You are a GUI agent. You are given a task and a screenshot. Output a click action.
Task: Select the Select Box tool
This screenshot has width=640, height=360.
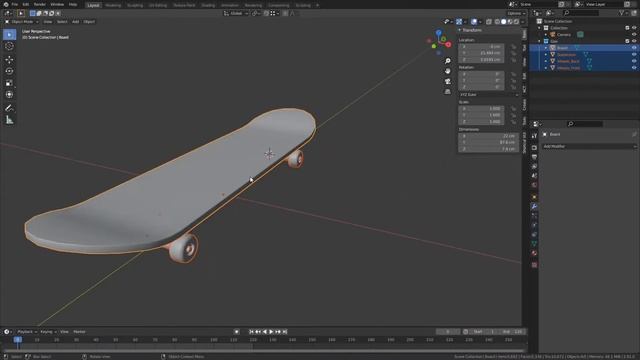pyautogui.click(x=9, y=35)
